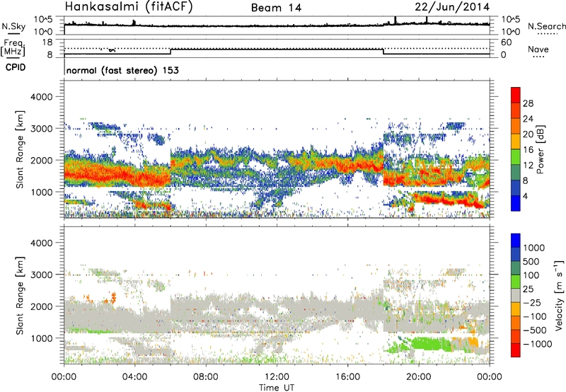Click the 04:00 time tick label

(134, 377)
